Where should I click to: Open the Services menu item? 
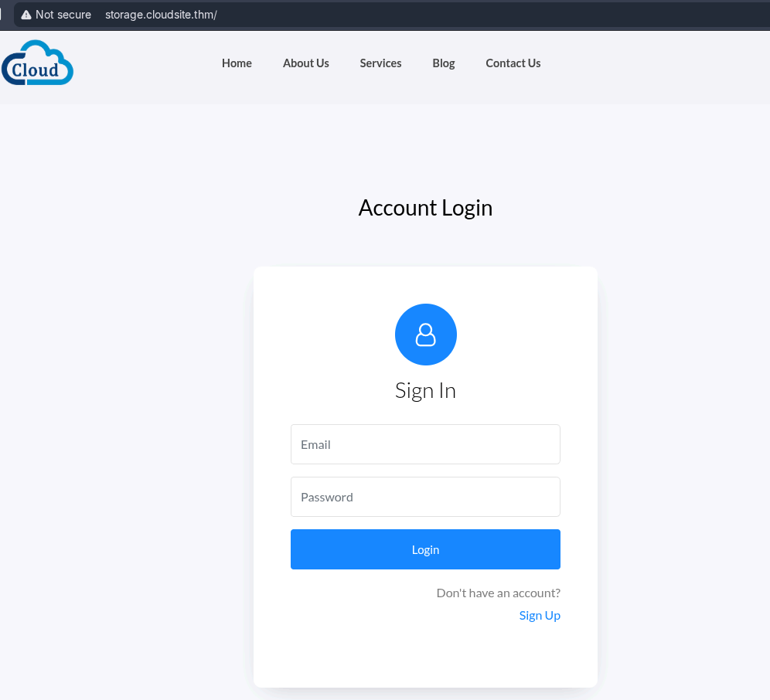(x=380, y=63)
